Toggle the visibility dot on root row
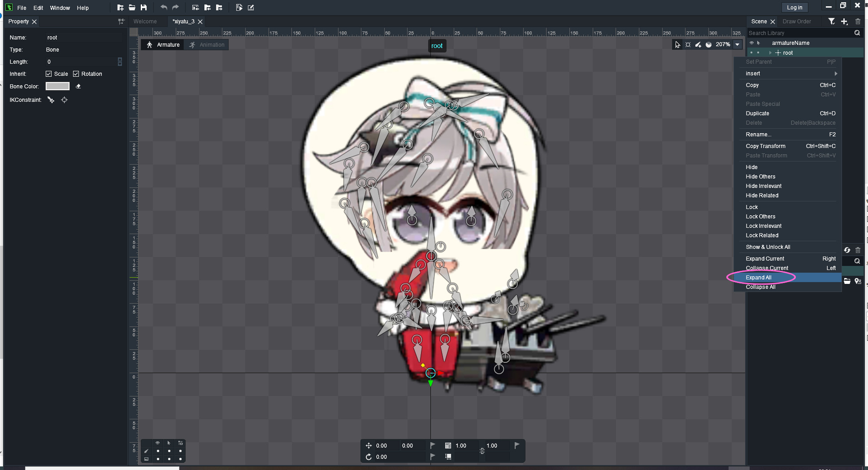The height and width of the screenshot is (470, 868). tap(751, 53)
